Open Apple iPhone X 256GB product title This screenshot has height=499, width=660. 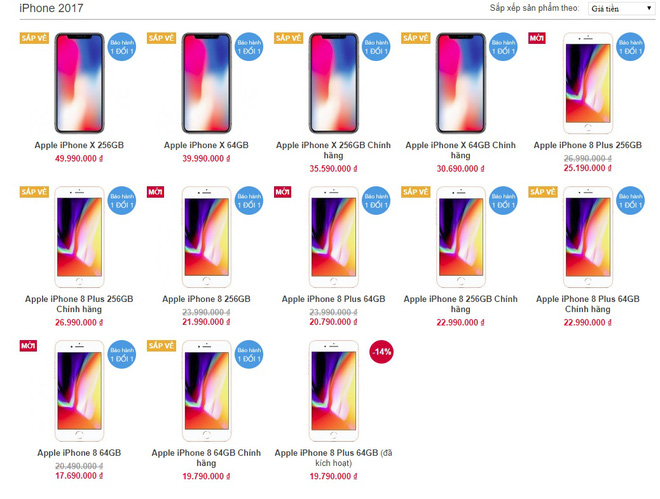(79, 145)
